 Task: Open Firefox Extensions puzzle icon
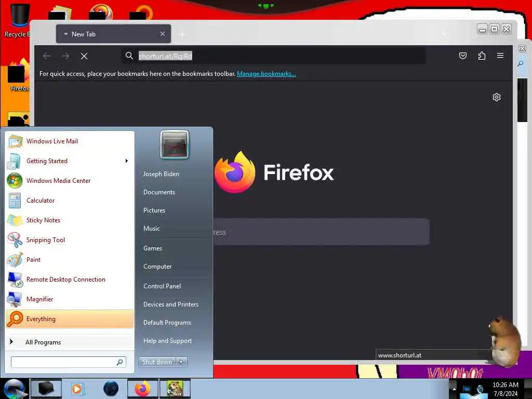(482, 56)
